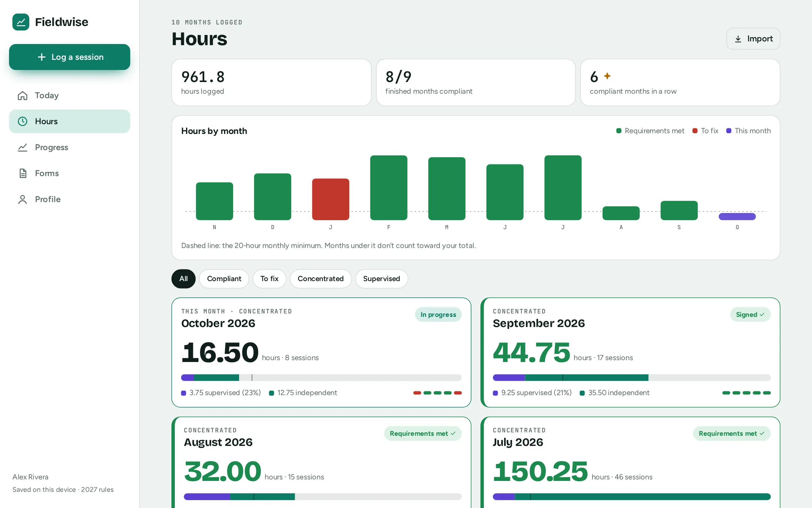Open the October 2026 month card
This screenshot has height=508, width=812.
point(321,353)
